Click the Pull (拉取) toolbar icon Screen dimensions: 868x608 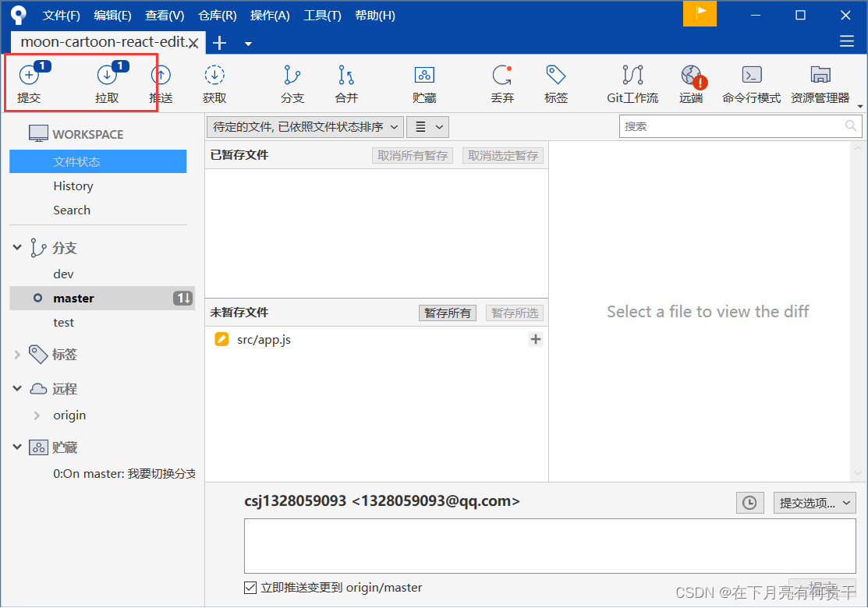(x=107, y=83)
